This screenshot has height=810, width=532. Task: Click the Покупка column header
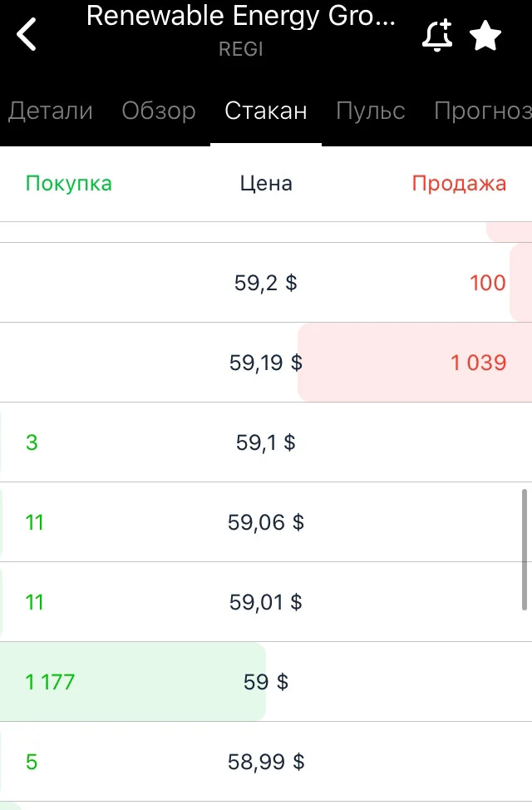click(x=69, y=184)
